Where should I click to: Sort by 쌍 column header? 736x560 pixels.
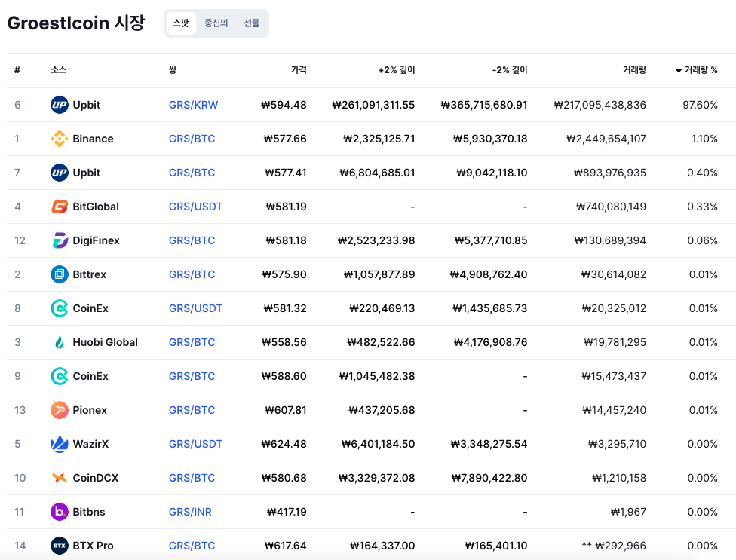tap(172, 70)
